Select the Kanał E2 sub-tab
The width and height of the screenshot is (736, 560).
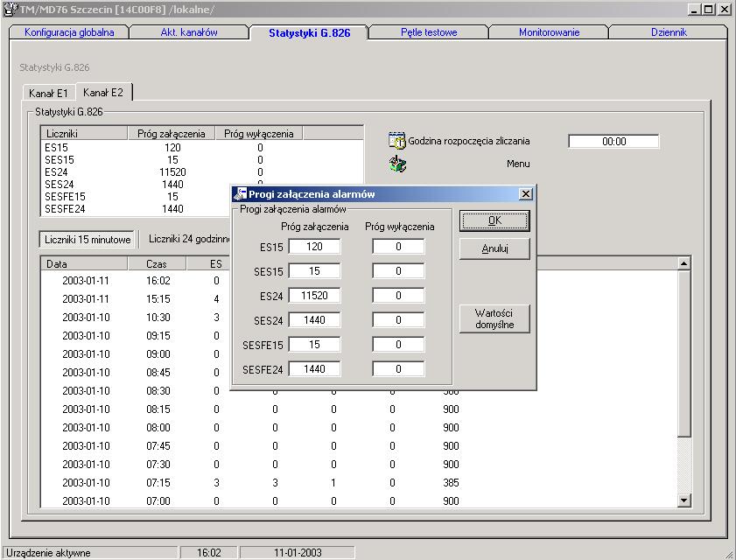103,93
